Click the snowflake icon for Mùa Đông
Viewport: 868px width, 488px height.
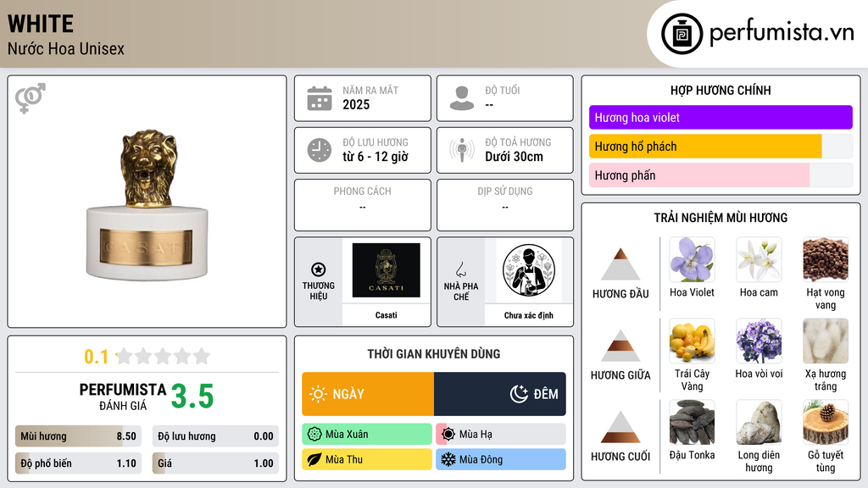(448, 460)
